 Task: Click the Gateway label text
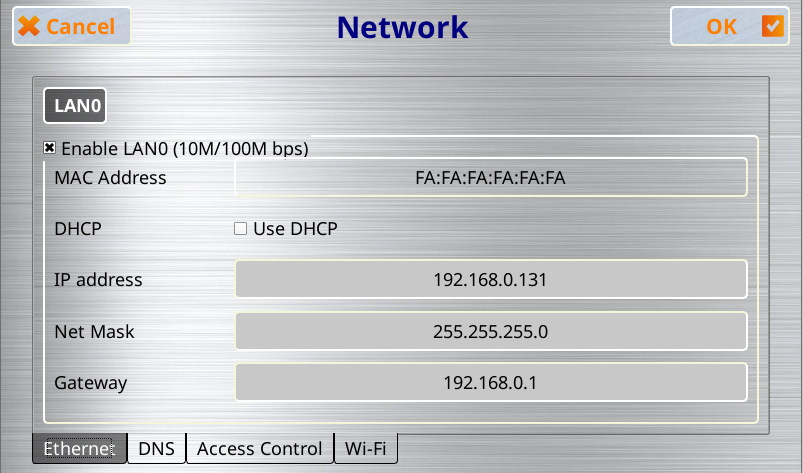pyautogui.click(x=91, y=383)
